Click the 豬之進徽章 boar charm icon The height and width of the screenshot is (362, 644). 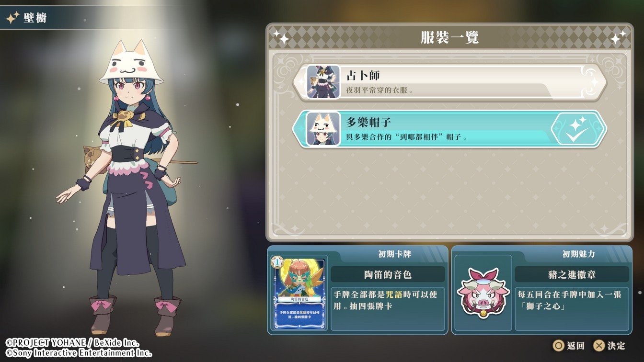click(x=483, y=293)
